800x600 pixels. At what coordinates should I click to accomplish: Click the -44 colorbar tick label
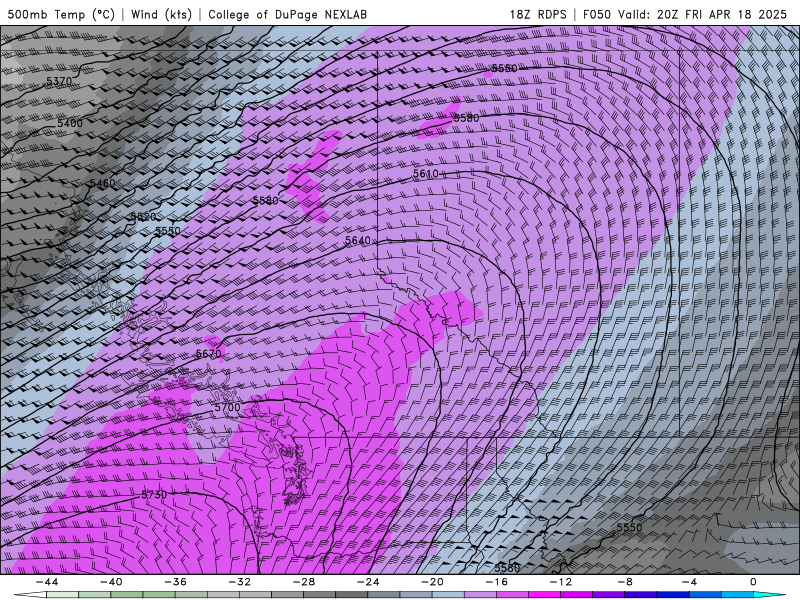pyautogui.click(x=47, y=582)
